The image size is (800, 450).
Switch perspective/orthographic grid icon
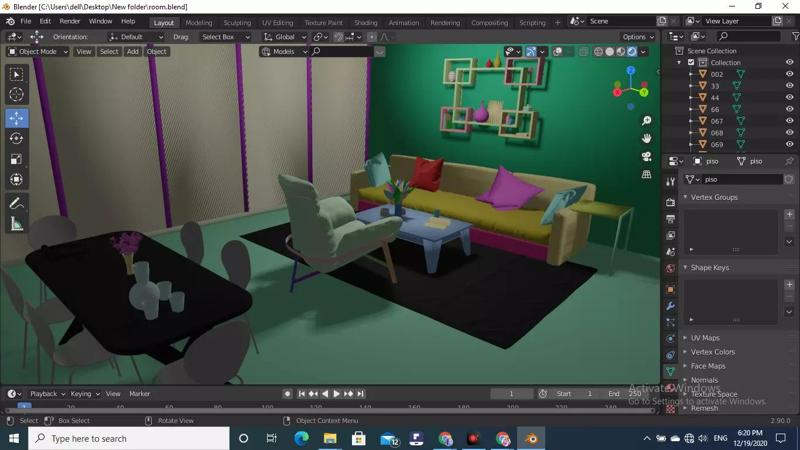coord(646,174)
